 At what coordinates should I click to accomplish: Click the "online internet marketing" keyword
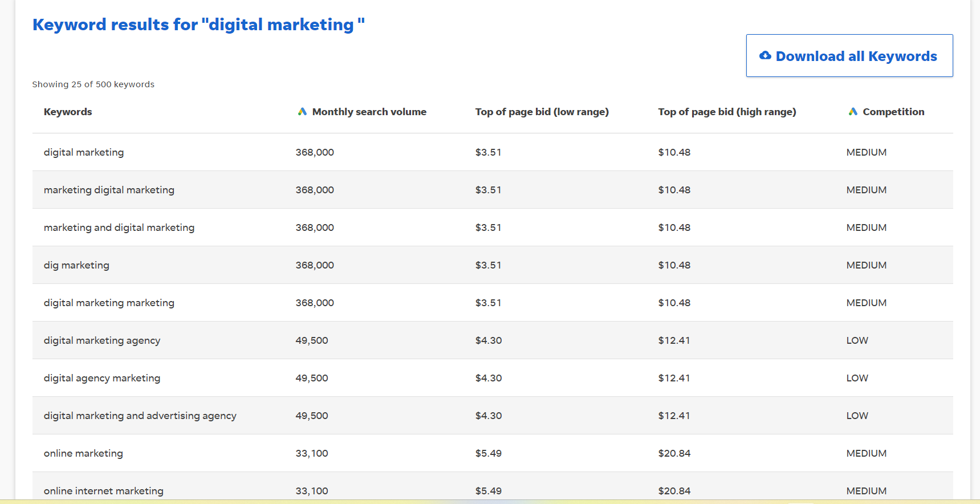pos(103,491)
